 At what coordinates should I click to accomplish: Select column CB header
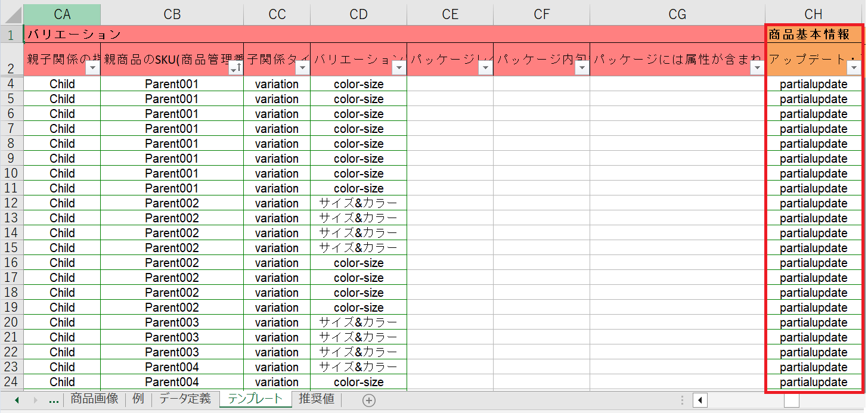[172, 15]
